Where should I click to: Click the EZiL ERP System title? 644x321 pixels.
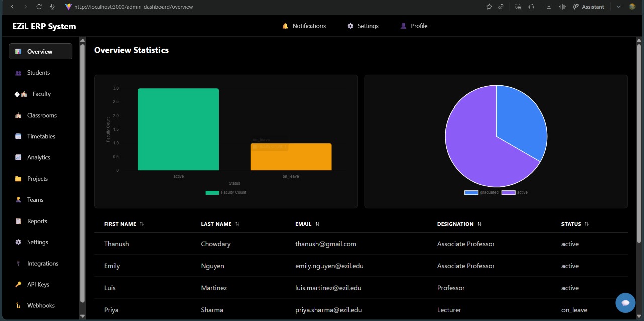pyautogui.click(x=44, y=26)
